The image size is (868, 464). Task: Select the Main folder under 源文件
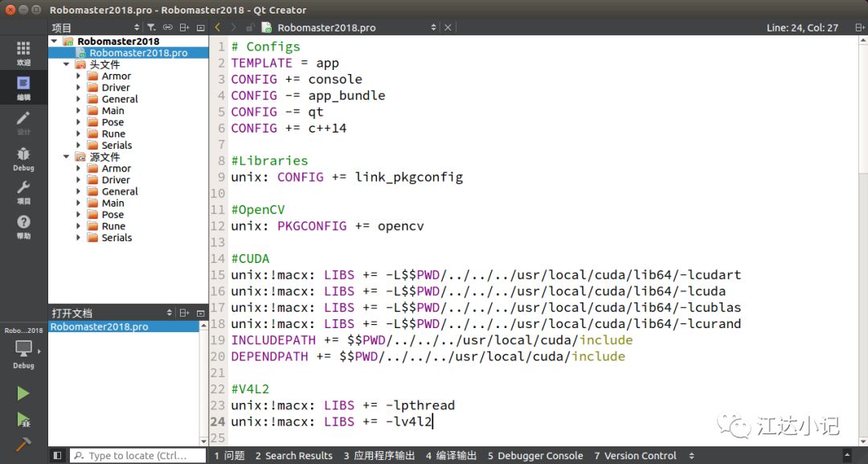[x=113, y=203]
